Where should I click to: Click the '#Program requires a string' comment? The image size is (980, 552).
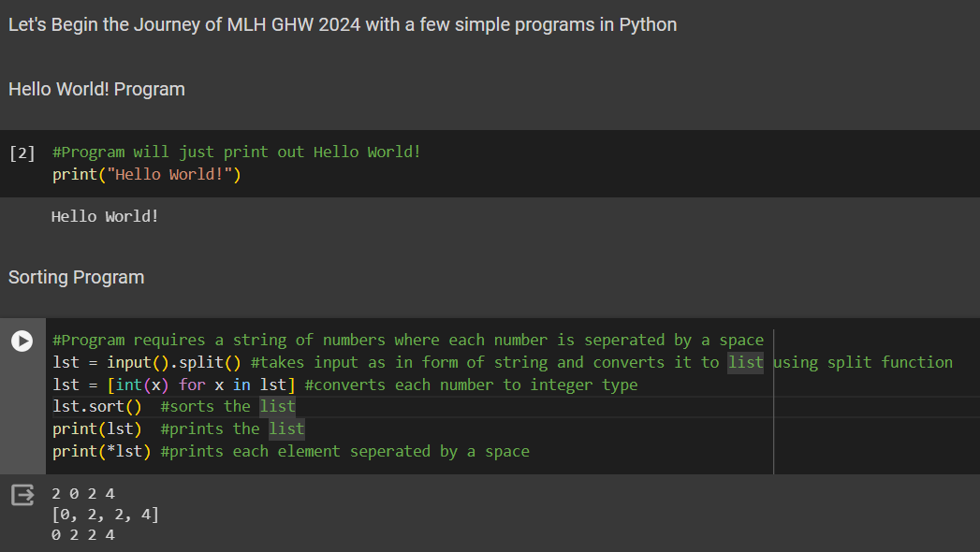coord(408,340)
